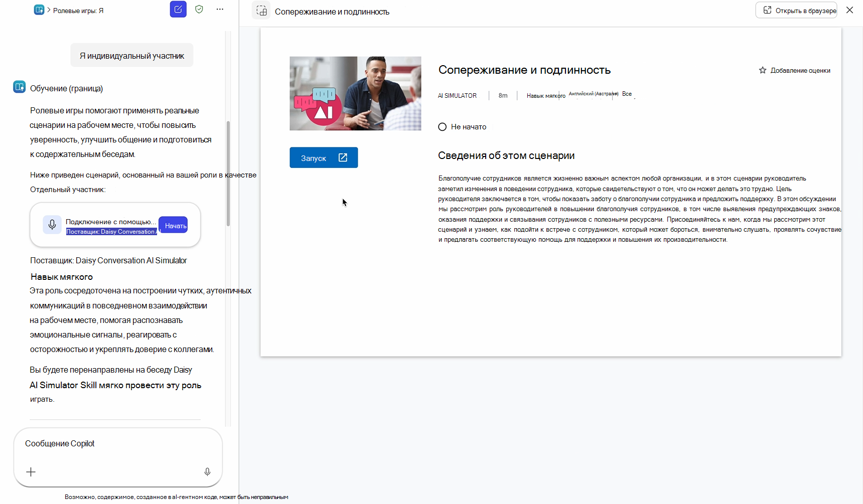The height and width of the screenshot is (504, 863).
Task: Click the Все tag in the metadata row
Action: tap(627, 94)
